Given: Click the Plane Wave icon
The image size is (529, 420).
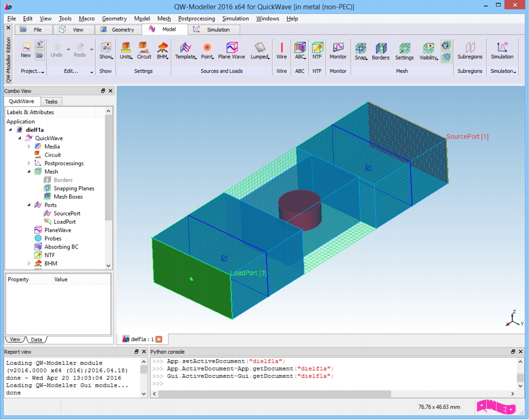Looking at the screenshot, I should pos(231,51).
